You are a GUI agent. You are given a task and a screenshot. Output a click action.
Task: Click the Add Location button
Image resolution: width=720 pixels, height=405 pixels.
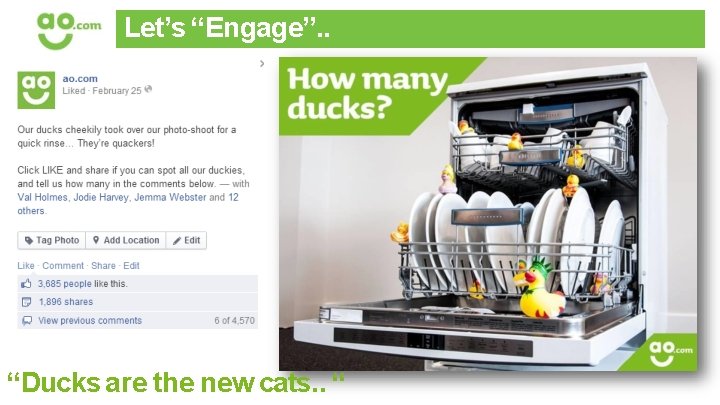[126, 240]
